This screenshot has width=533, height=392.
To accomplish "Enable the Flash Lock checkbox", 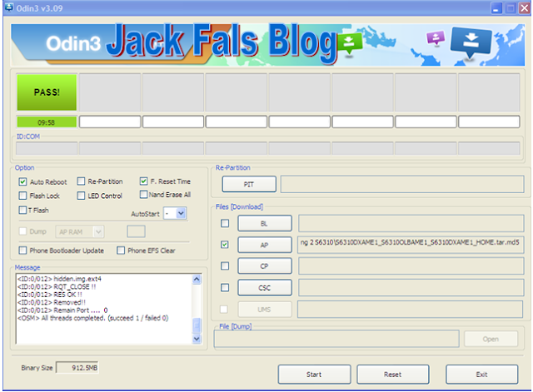I will point(22,196).
